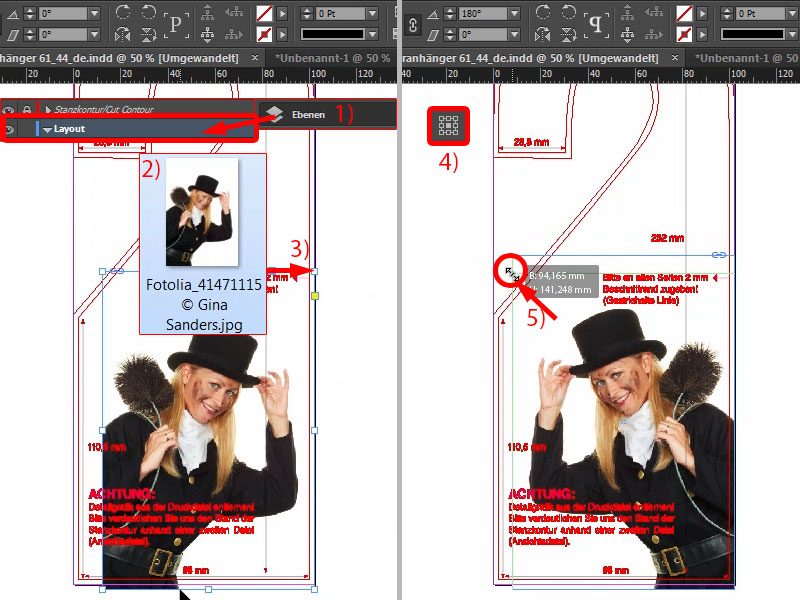Flip horizontal icon in right screenshot

click(x=543, y=34)
